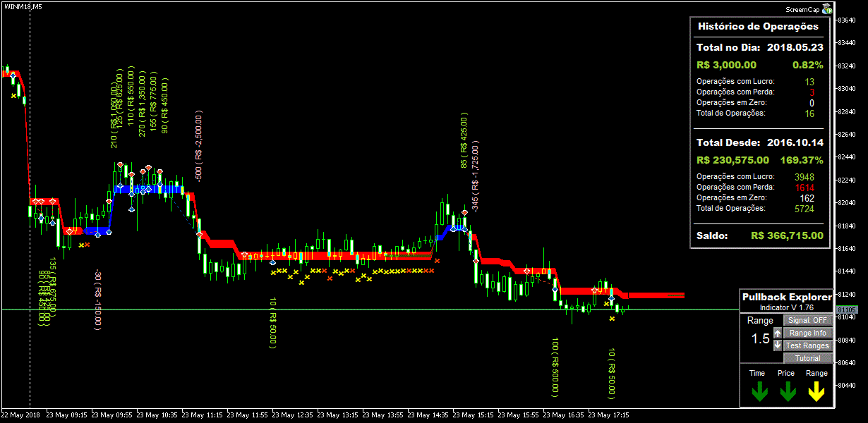Click the green Time down-arrow indicator
The width and height of the screenshot is (868, 423).
click(x=759, y=391)
